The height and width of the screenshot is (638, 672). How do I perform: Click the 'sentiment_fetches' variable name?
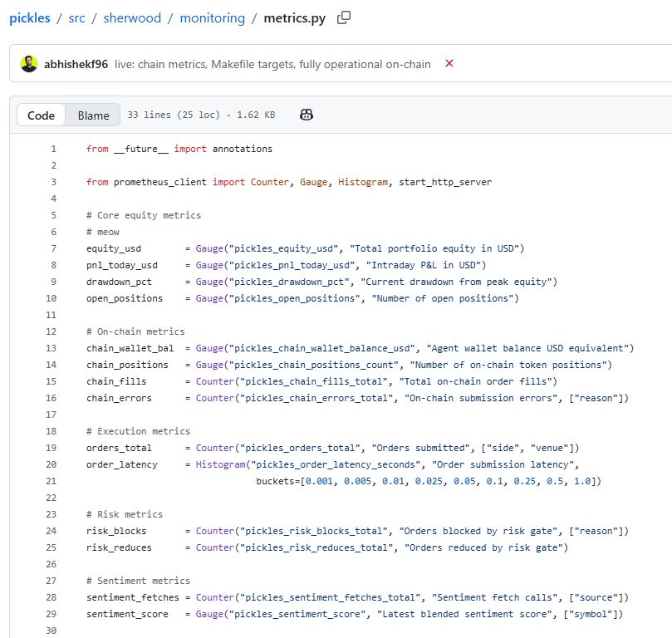132,597
